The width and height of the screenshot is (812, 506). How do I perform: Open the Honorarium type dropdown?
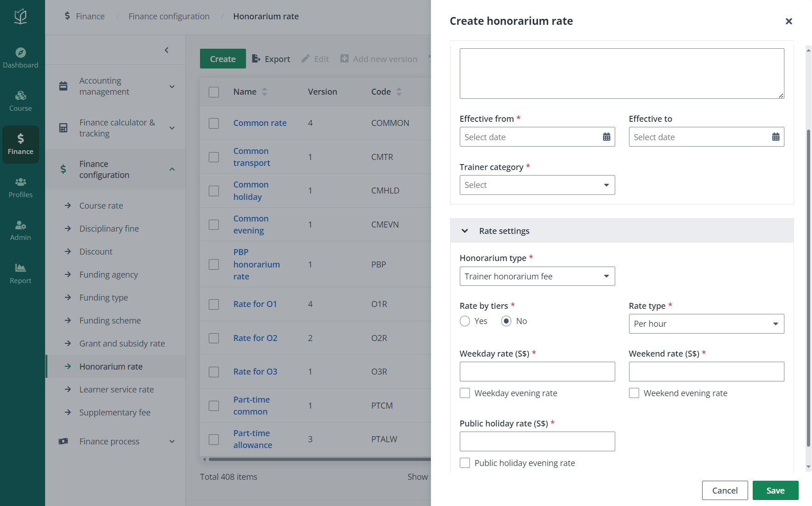[x=537, y=276]
